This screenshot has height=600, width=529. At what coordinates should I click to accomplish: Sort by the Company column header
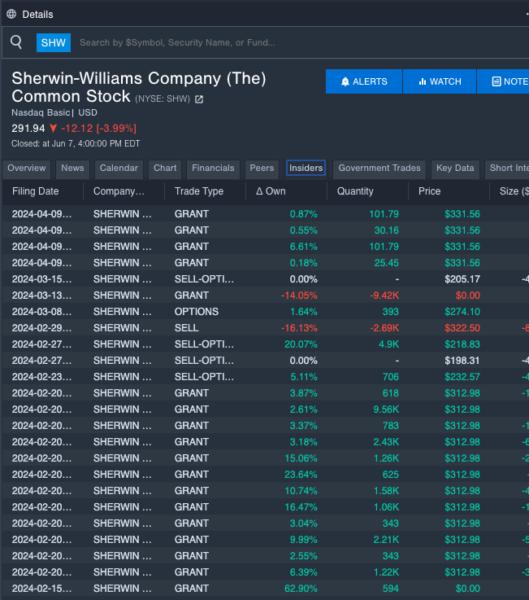coord(119,191)
